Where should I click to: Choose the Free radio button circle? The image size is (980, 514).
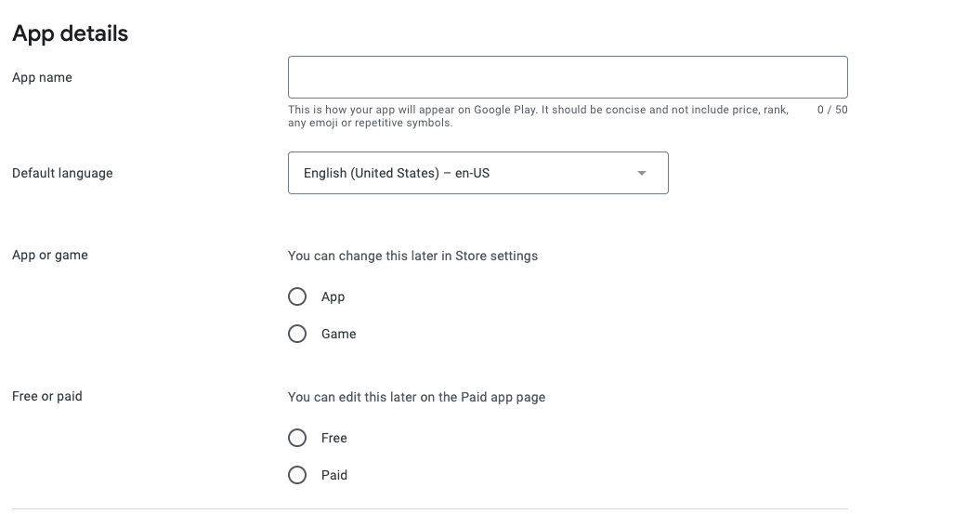[297, 438]
